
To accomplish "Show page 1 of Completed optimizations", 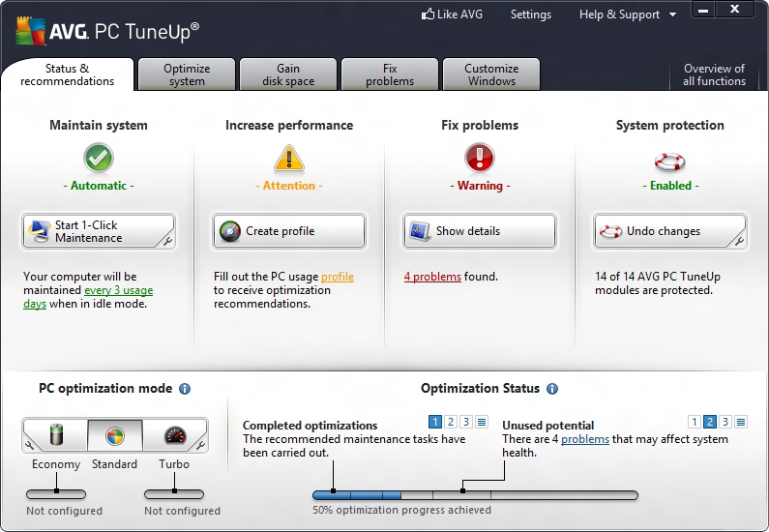I will tap(435, 422).
